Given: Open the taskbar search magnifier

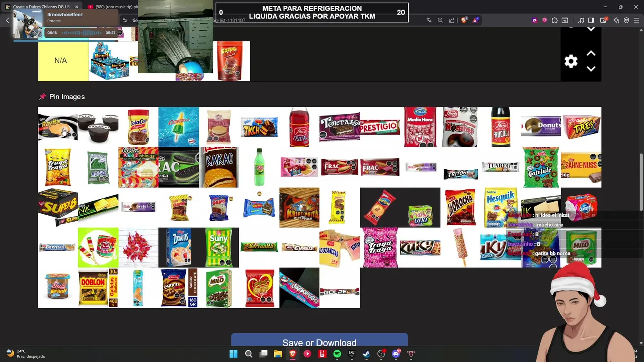Looking at the screenshot, I should [x=249, y=354].
